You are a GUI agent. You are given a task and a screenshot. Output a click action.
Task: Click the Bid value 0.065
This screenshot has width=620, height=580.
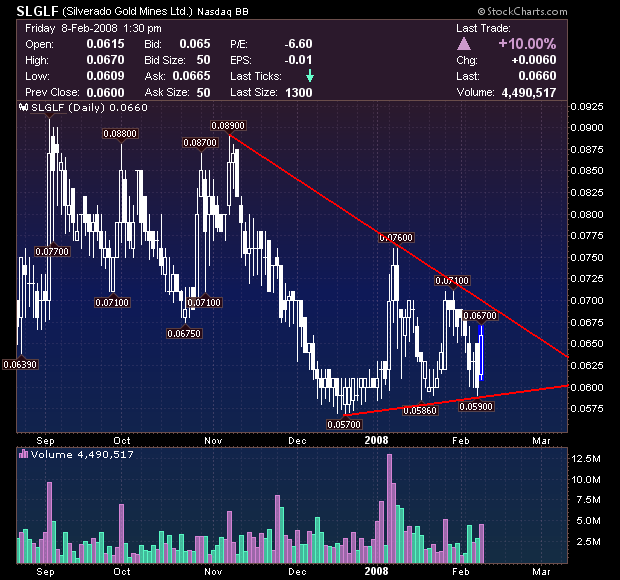pyautogui.click(x=195, y=44)
